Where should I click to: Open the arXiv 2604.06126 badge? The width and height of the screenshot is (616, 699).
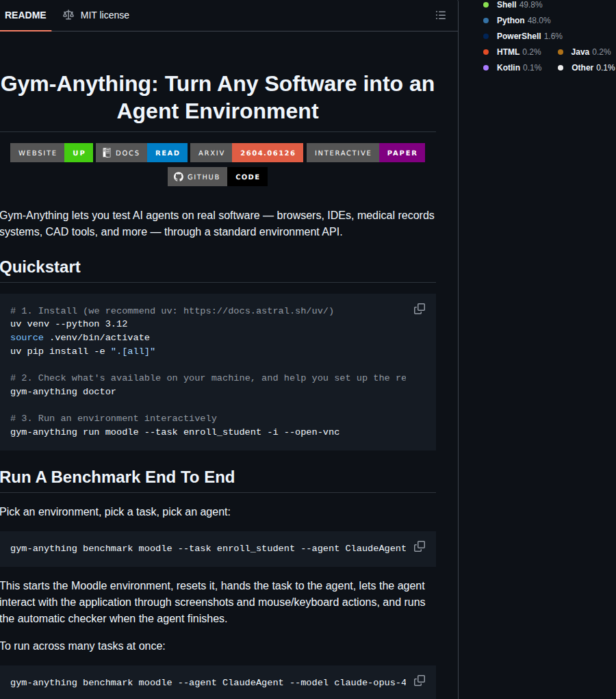[246, 153]
